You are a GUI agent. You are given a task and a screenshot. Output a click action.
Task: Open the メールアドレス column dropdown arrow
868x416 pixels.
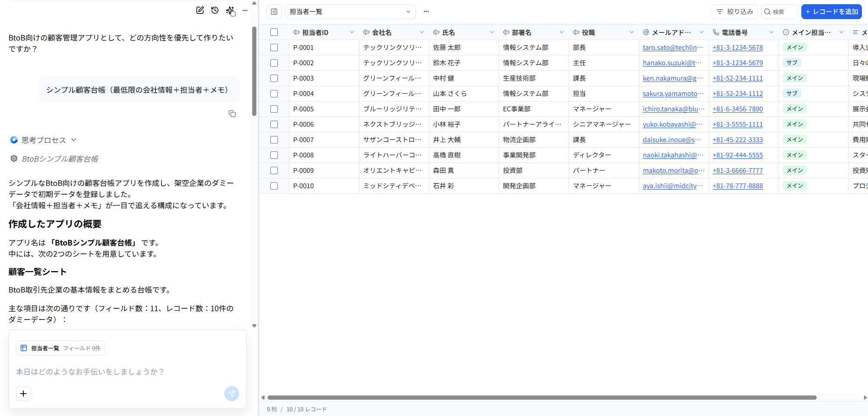coord(701,32)
